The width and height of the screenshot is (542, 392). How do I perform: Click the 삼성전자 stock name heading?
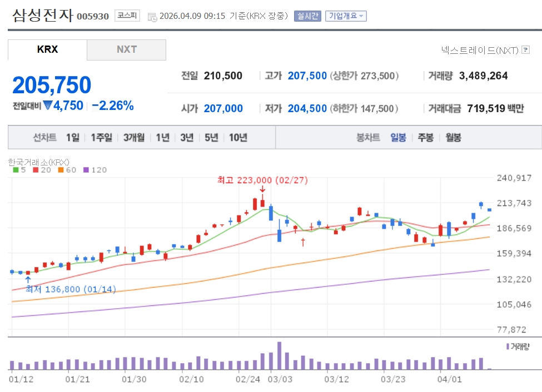point(42,15)
